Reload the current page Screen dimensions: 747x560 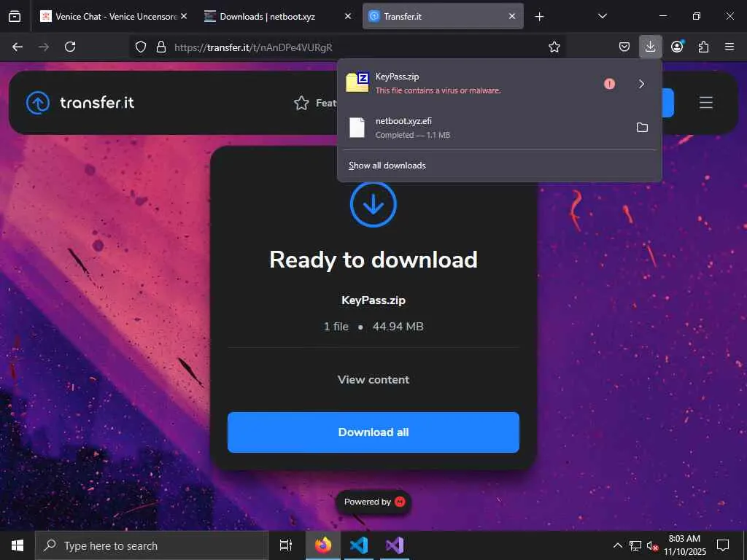70,47
